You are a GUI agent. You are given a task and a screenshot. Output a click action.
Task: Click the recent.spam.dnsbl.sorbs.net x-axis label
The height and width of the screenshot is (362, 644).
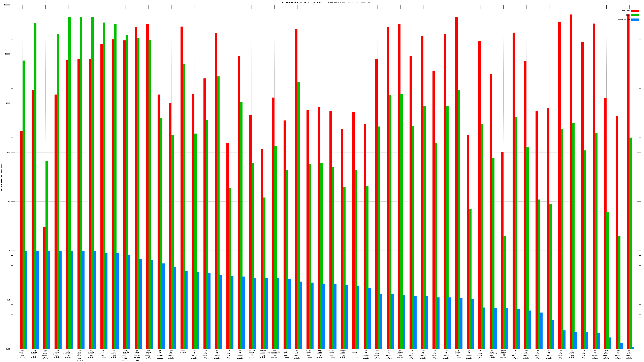126,355
